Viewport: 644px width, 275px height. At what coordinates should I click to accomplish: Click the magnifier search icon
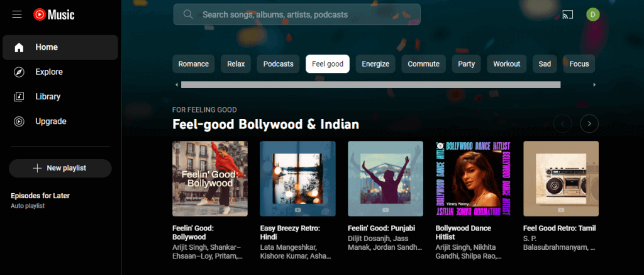pos(188,14)
